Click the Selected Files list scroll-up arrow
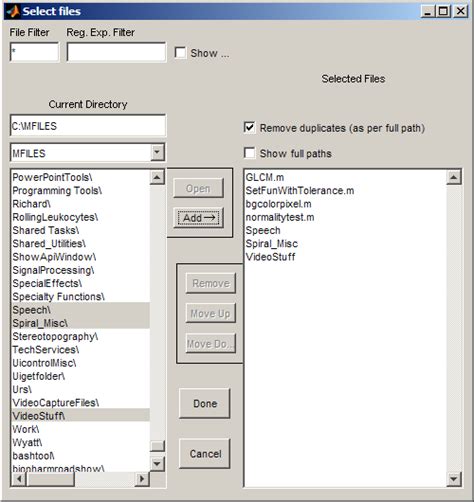The height and width of the screenshot is (502, 474). pos(454,177)
